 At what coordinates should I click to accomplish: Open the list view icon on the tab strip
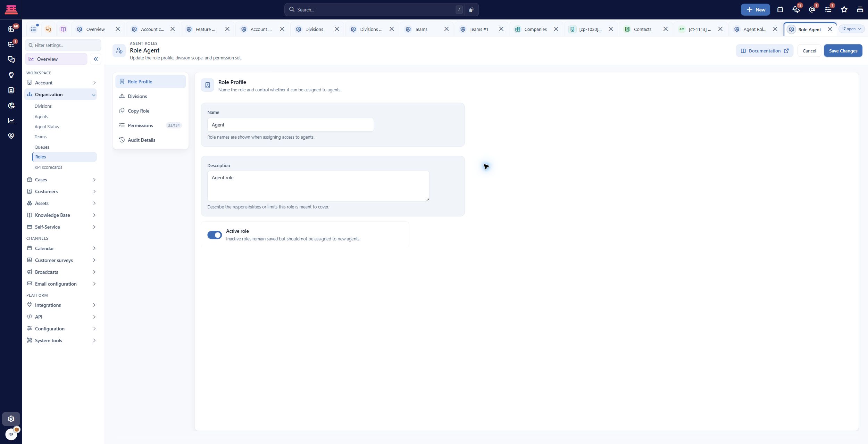(x=33, y=29)
